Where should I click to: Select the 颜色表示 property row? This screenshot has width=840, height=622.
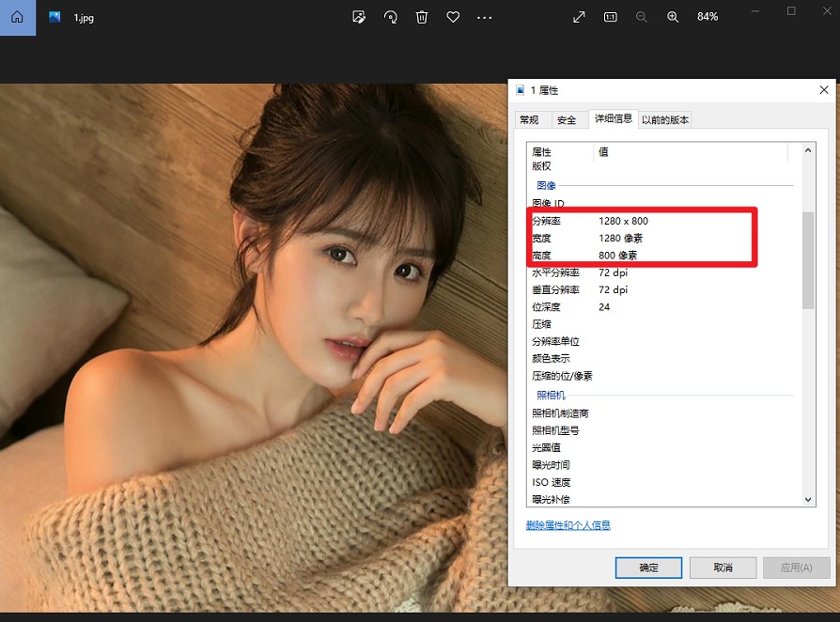662,358
